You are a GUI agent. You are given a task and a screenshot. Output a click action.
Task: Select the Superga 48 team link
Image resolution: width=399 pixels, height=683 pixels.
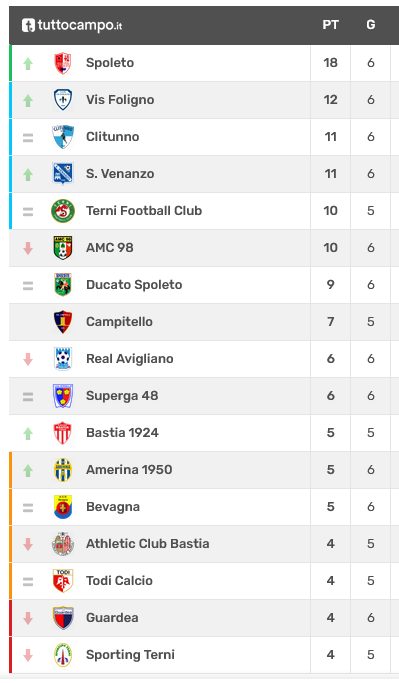pyautogui.click(x=122, y=396)
